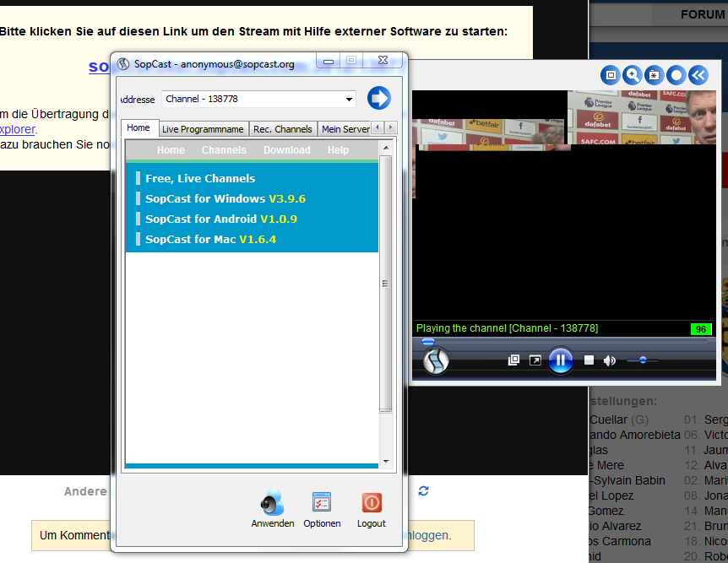This screenshot has height=563, width=728.
Task: Minimize the SopCast window
Action: point(329,61)
